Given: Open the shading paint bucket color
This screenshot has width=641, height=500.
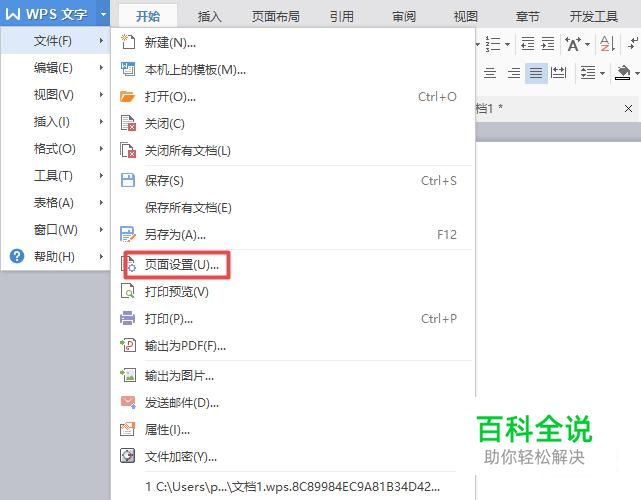Looking at the screenshot, I should (x=623, y=73).
